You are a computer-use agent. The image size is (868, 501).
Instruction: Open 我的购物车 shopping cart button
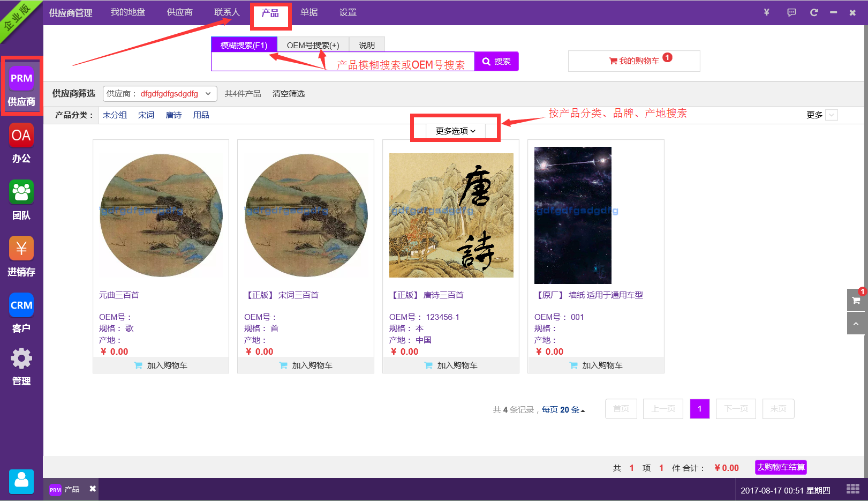[634, 61]
